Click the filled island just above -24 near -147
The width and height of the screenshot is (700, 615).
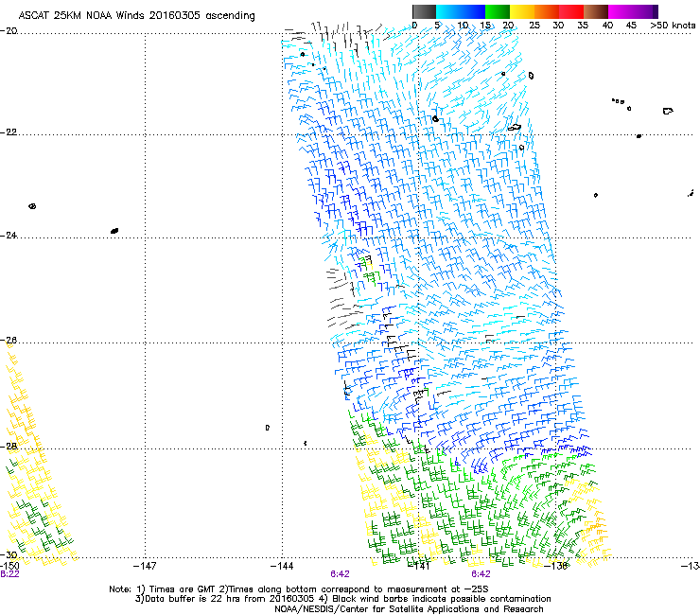(x=114, y=231)
